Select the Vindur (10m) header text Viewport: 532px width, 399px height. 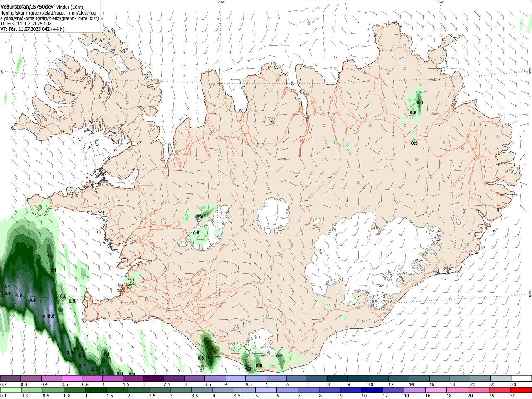click(70, 7)
